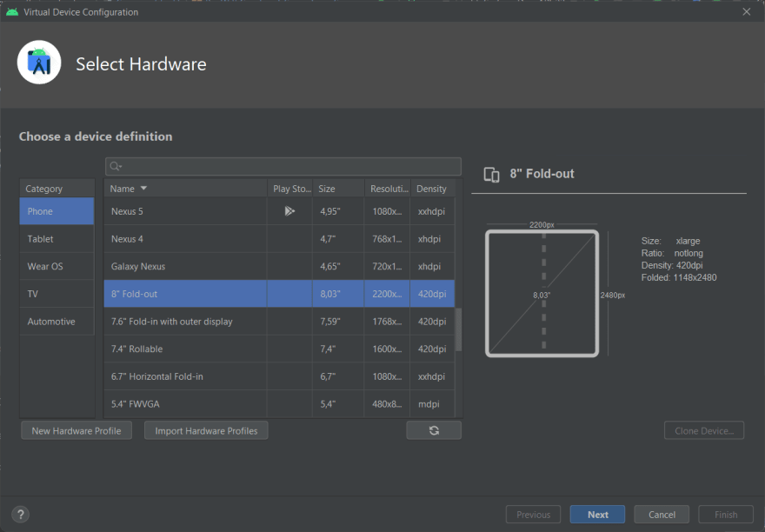Focus the device search field

(283, 166)
